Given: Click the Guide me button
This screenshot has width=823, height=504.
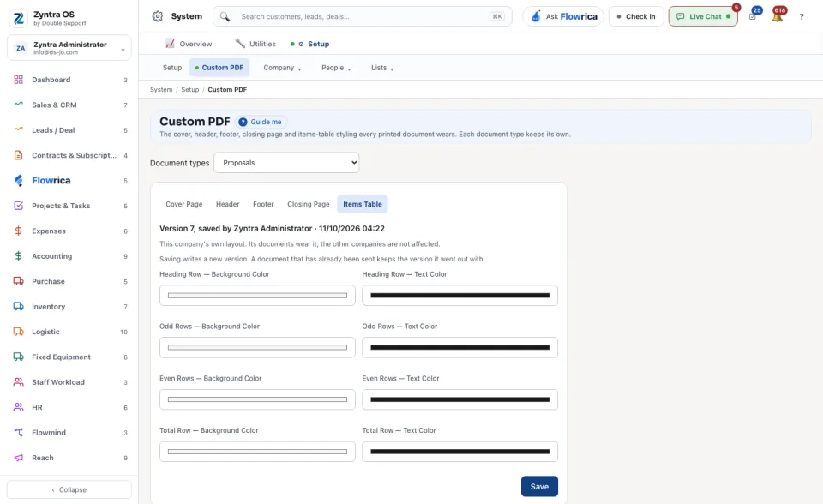Looking at the screenshot, I should click(261, 122).
